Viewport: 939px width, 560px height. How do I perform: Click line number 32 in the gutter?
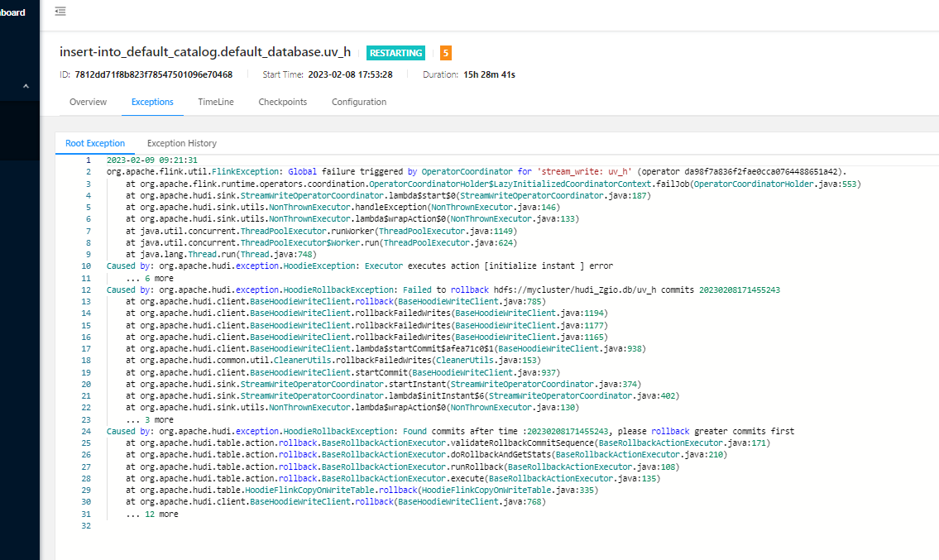pos(86,526)
